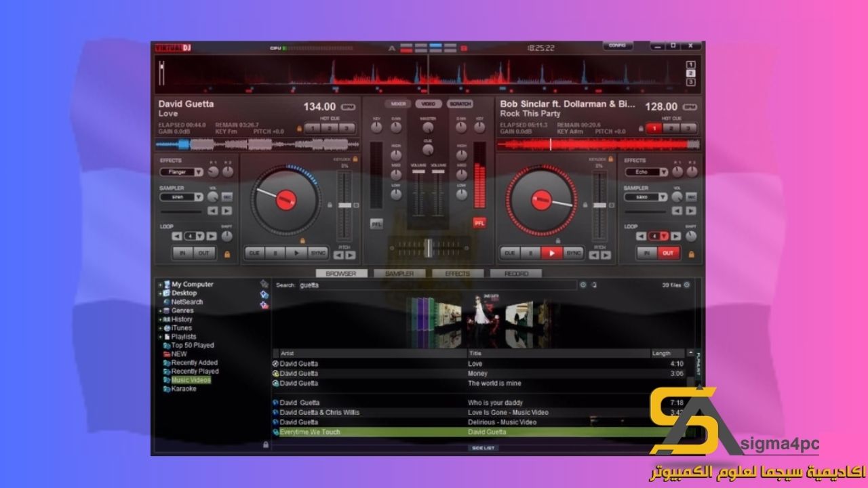This screenshot has height=488, width=868.
Task: Click the left deck hot cue lock icon
Action: pyautogui.click(x=299, y=129)
